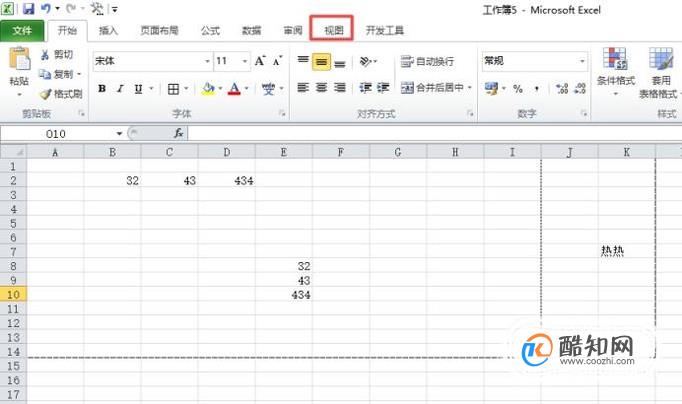This screenshot has height=404, width=682.
Task: Click the decrease indent icon
Action: [365, 87]
